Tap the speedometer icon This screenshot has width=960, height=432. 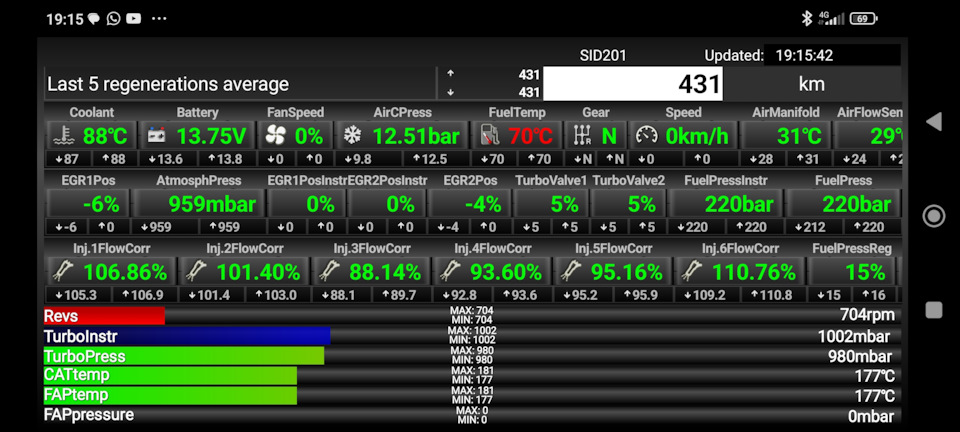tap(647, 136)
